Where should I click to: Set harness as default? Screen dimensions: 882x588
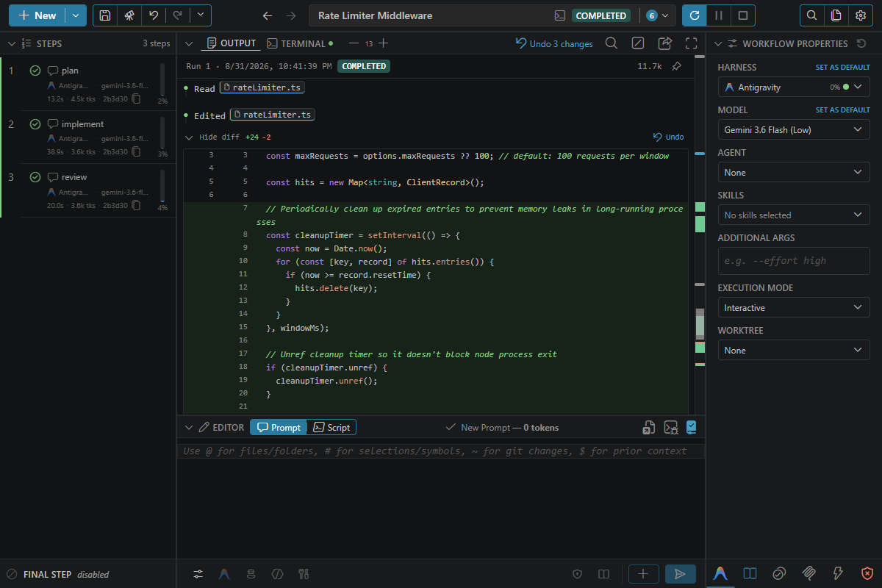(842, 67)
